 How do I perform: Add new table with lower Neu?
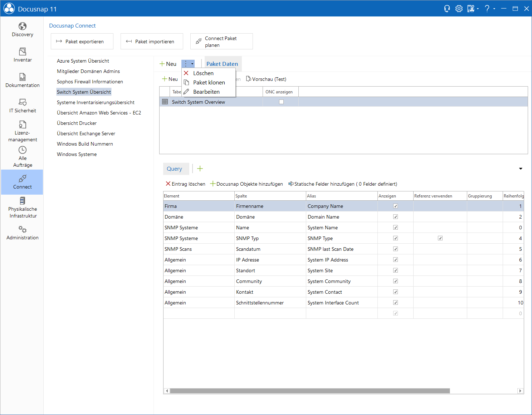click(x=170, y=79)
